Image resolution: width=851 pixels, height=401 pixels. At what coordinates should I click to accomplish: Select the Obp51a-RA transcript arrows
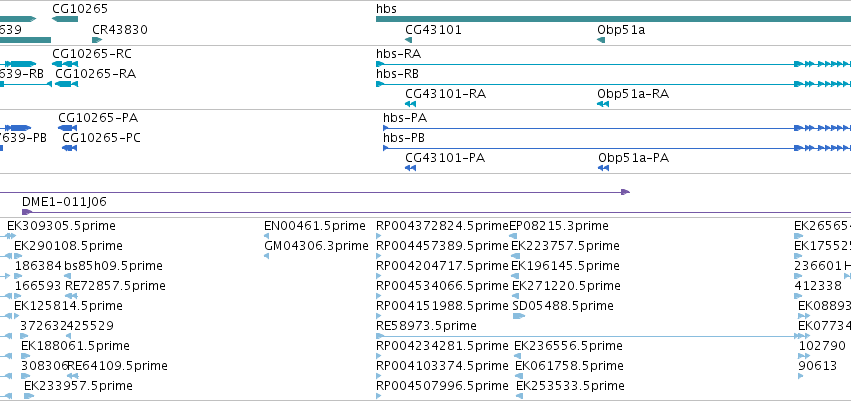603,104
